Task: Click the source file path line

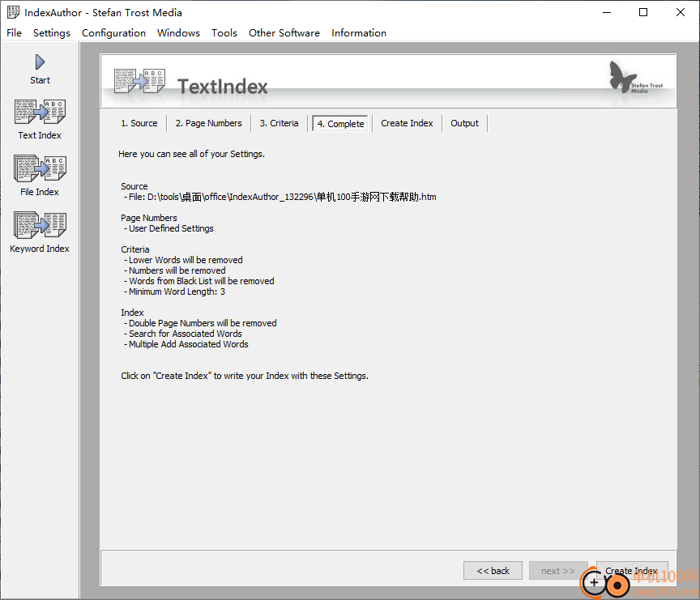Action: [280, 197]
